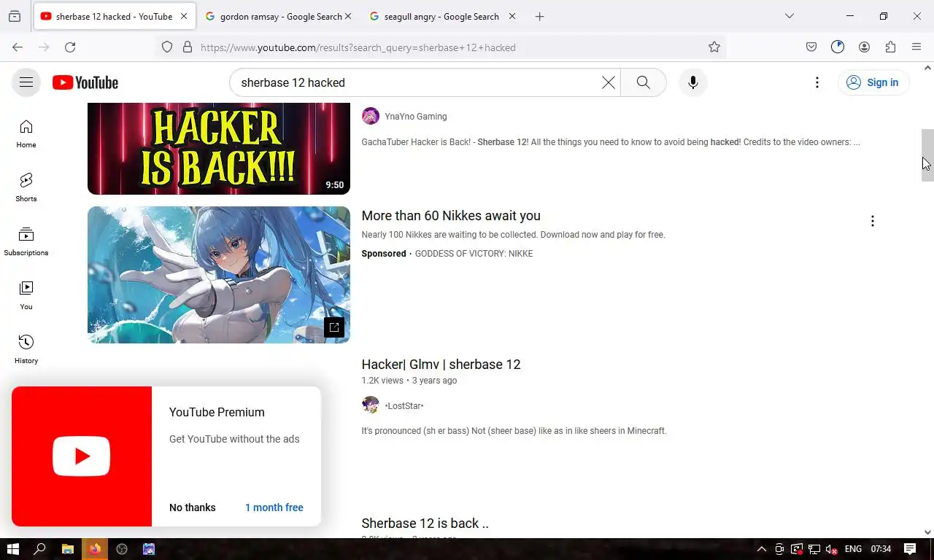
Task: Open external link icon on Nikke thumbnail
Action: click(x=334, y=327)
